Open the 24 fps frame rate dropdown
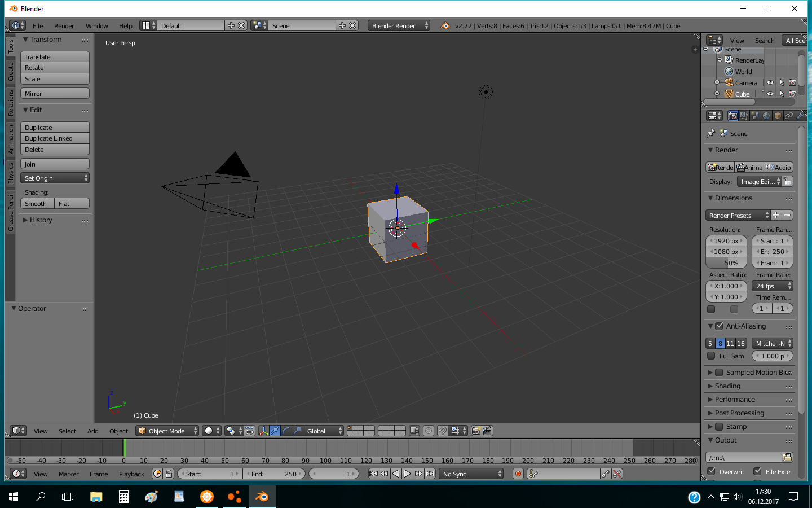Image resolution: width=812 pixels, height=508 pixels. 773,286
